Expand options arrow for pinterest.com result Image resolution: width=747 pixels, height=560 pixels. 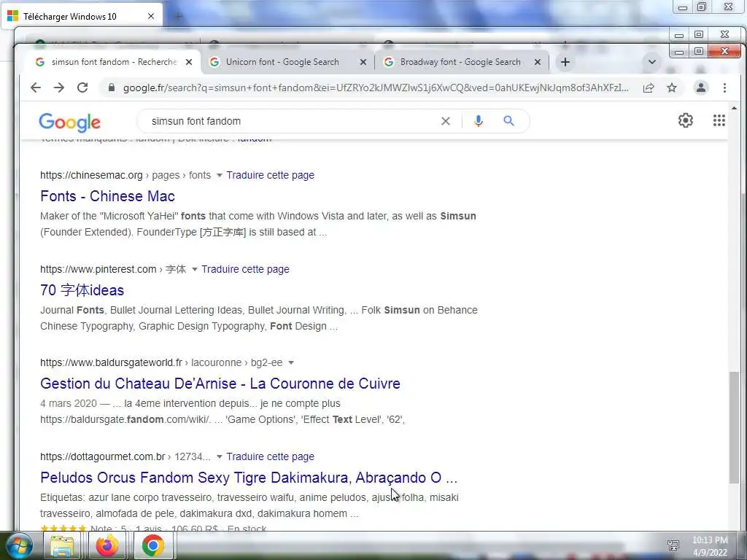click(x=194, y=270)
